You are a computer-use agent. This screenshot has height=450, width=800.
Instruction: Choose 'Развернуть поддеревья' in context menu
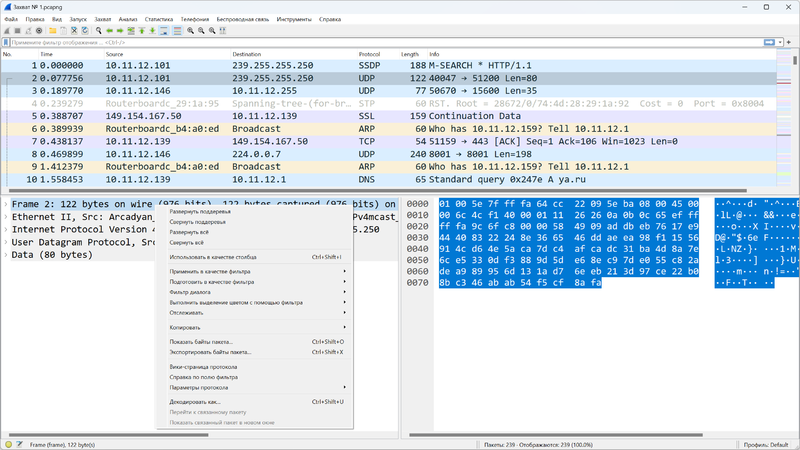point(257,212)
